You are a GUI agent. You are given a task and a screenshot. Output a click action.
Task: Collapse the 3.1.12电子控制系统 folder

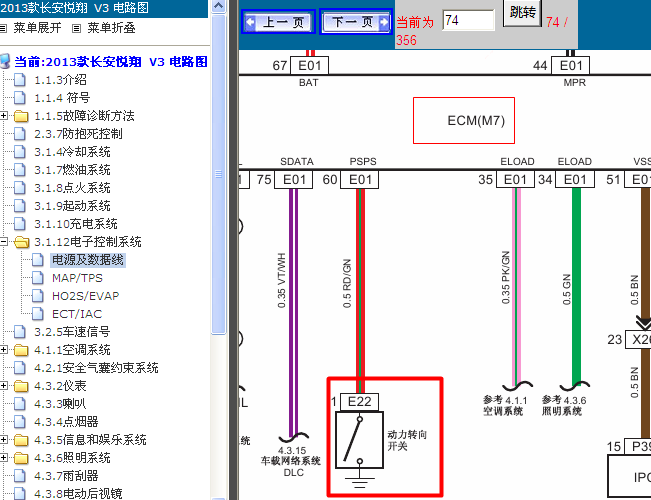(4, 241)
